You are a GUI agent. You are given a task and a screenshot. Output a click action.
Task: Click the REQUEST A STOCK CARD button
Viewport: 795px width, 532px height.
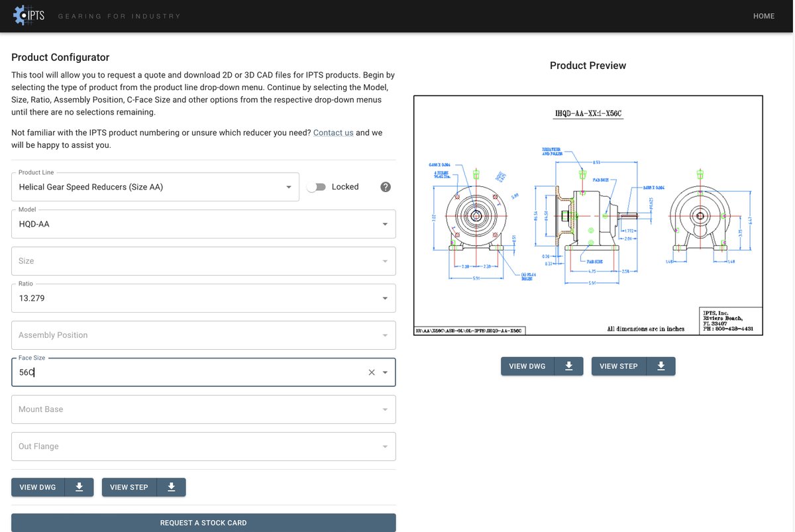click(x=203, y=522)
